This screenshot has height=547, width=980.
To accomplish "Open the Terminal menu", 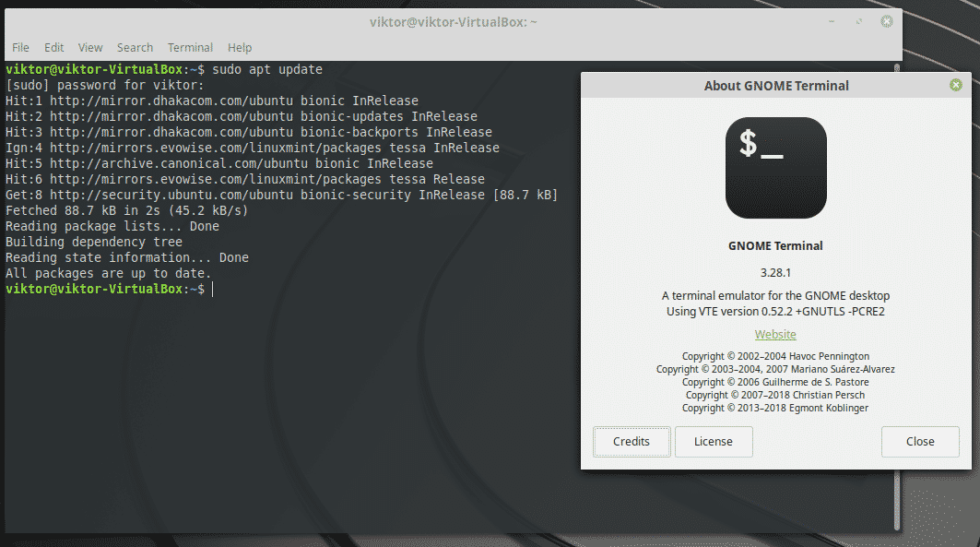I will coord(190,47).
